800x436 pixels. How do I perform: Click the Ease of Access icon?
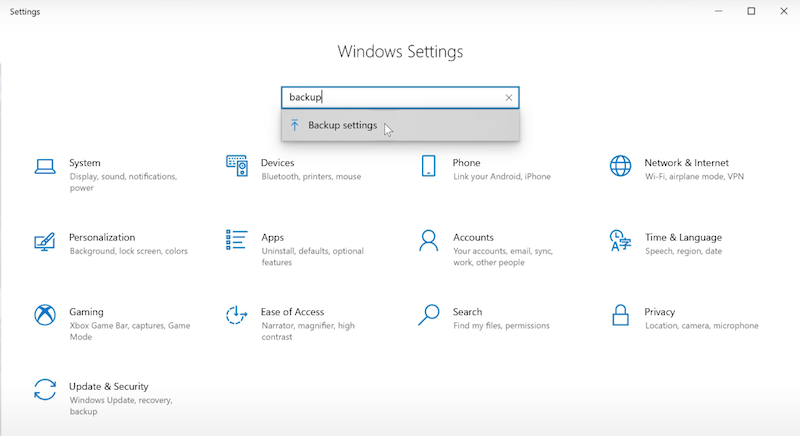(x=236, y=315)
